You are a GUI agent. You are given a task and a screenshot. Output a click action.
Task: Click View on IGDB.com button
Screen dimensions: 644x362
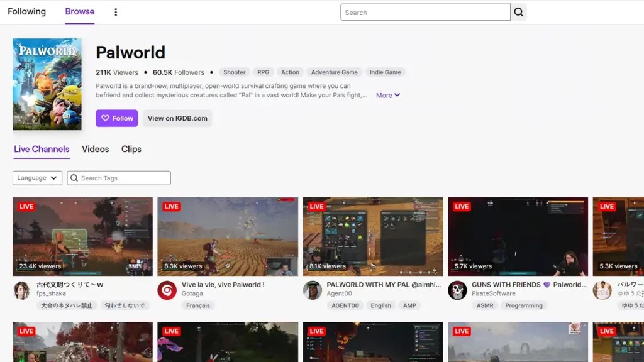(x=177, y=118)
